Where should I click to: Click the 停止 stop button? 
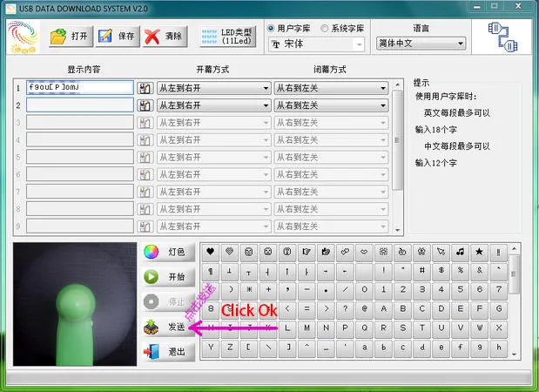click(x=168, y=301)
